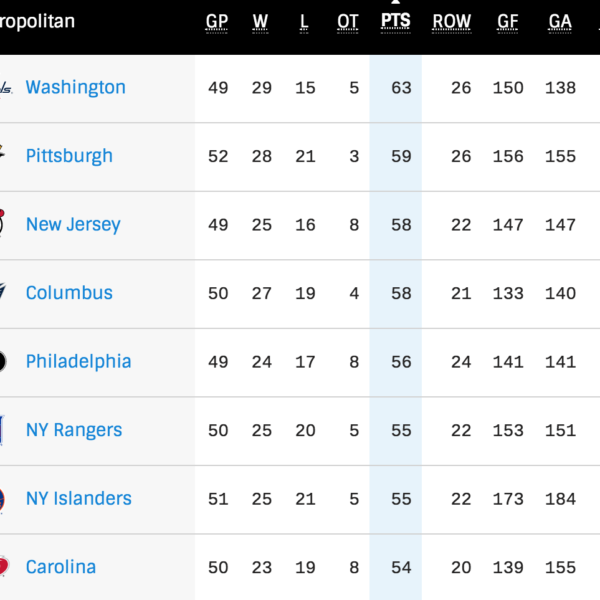Open the Pittsburgh team link
Image resolution: width=600 pixels, height=600 pixels.
coord(69,156)
